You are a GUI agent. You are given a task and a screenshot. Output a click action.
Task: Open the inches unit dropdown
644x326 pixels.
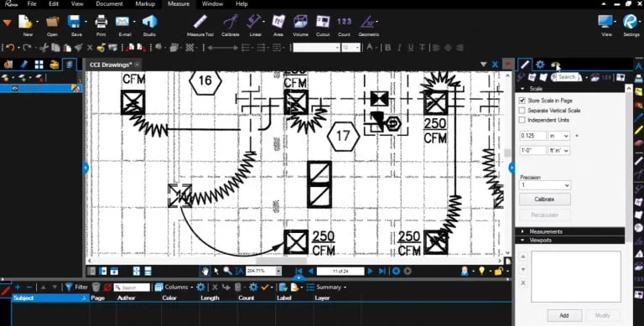coord(558,136)
